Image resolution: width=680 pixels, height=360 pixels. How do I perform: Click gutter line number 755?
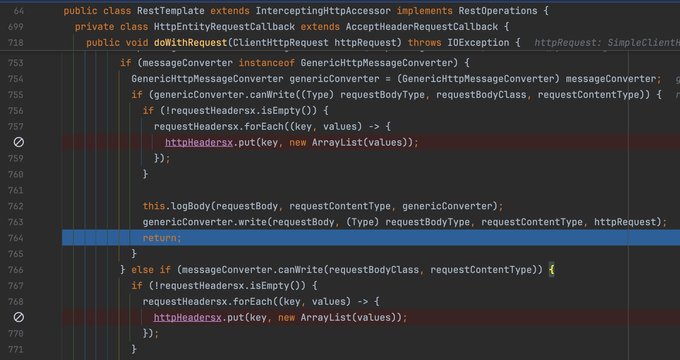pyautogui.click(x=16, y=95)
